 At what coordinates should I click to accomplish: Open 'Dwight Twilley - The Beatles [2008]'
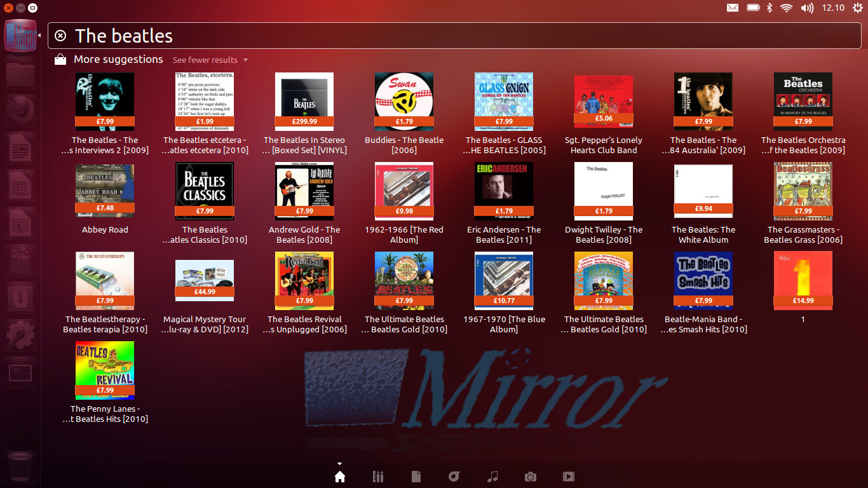[604, 203]
